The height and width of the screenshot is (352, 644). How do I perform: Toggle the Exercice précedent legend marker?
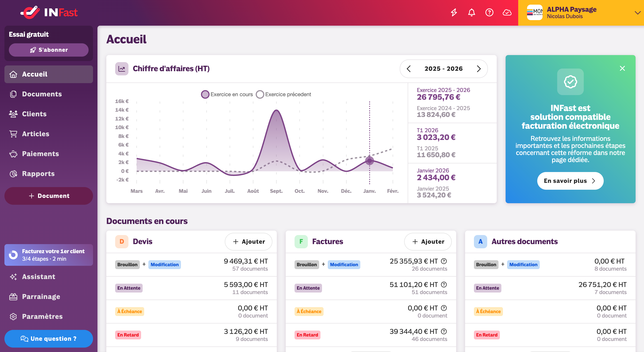[260, 94]
